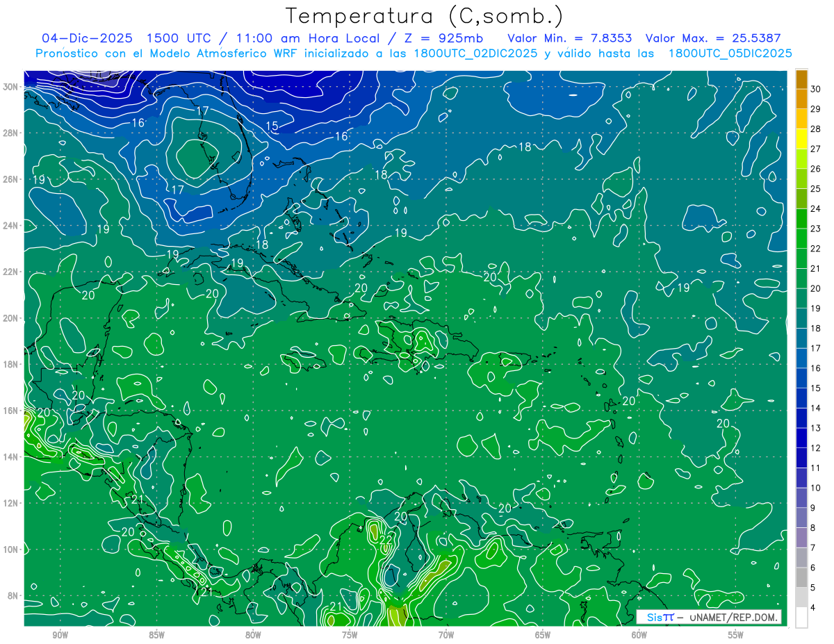Click colorbar label '25'
The height and width of the screenshot is (644, 834).
(x=816, y=189)
